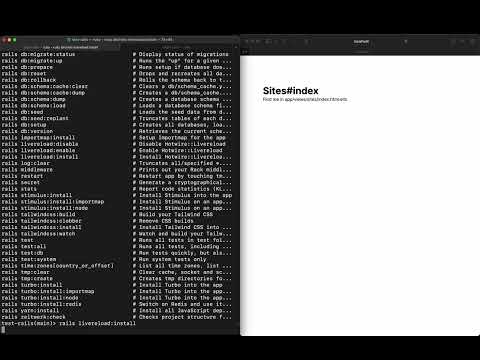Viewport: 480px width, 360px height.
Task: Click 'rails middleware' in terminal
Action: tap(27, 170)
